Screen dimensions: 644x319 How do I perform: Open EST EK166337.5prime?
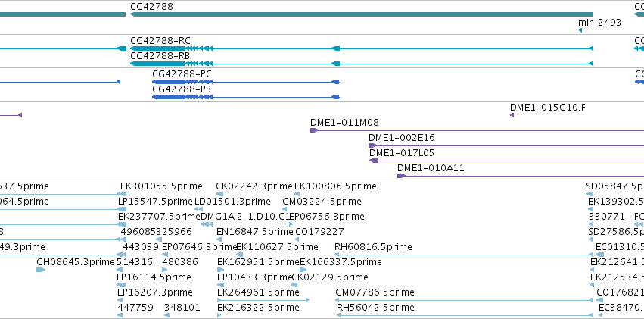tap(341, 262)
